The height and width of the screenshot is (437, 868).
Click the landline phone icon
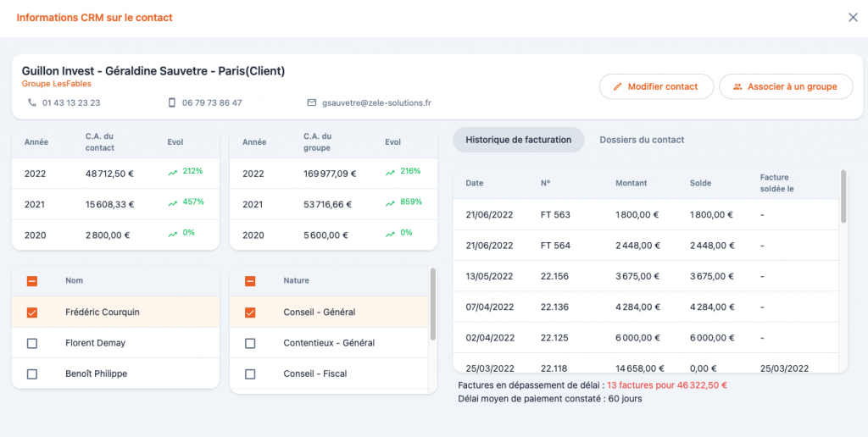click(x=32, y=102)
